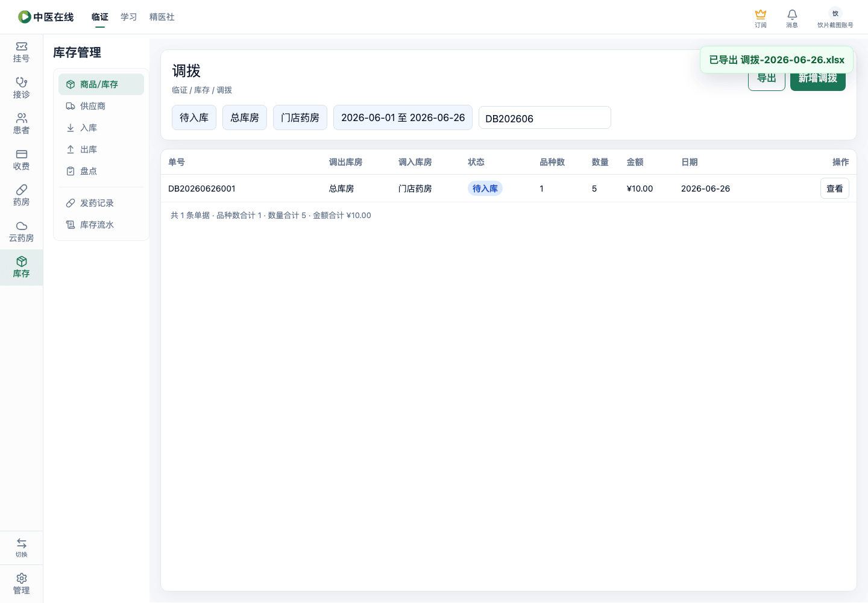Click the 品种数 column header
Image resolution: width=868 pixels, height=603 pixels.
pyautogui.click(x=552, y=162)
